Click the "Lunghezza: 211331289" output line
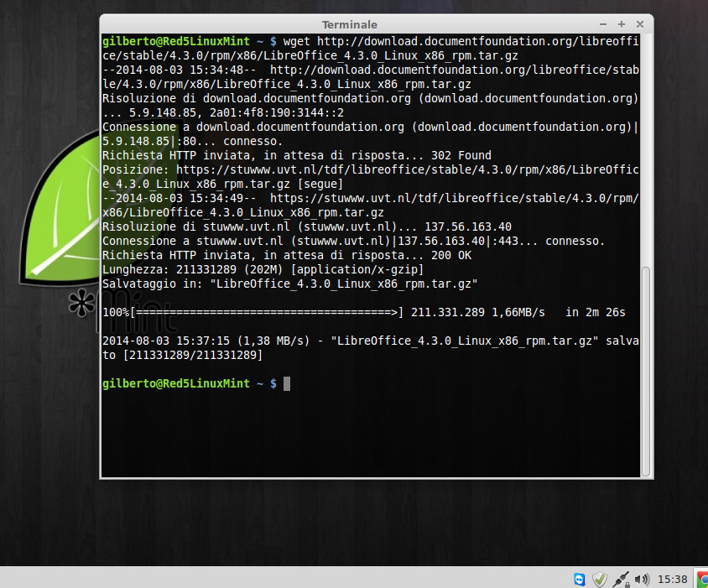 click(263, 269)
